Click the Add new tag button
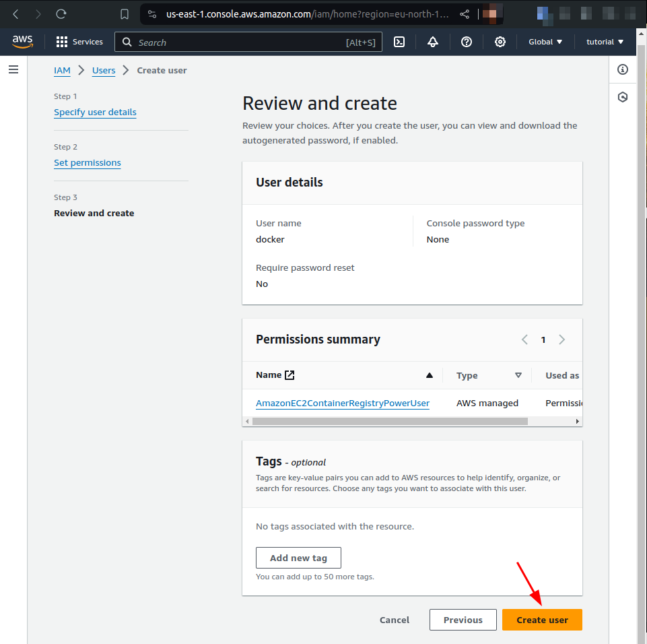647x644 pixels. 298,558
